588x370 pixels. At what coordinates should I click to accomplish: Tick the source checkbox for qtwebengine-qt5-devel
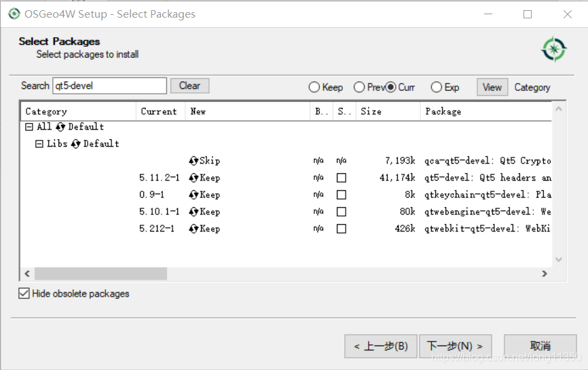pos(342,212)
